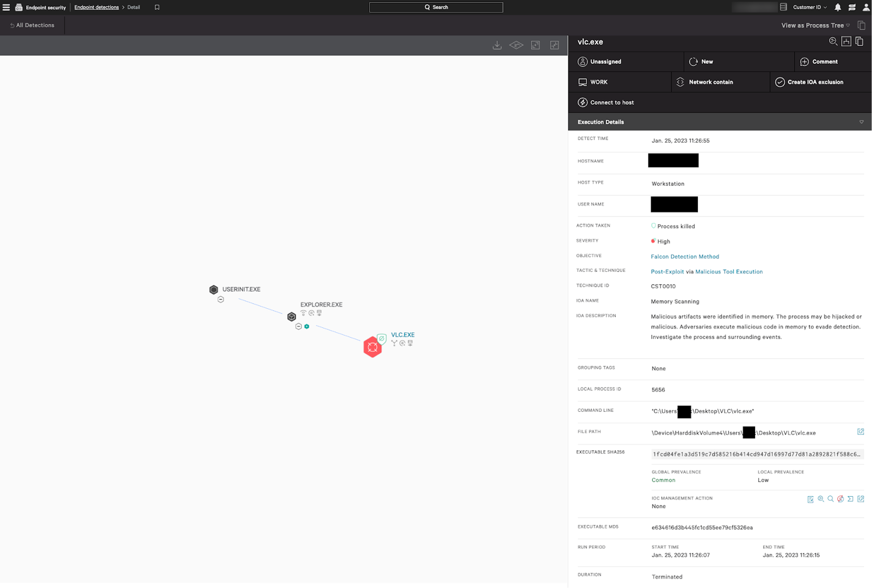The height and width of the screenshot is (588, 872).
Task: Click the green shield badge on VLC.EXE
Action: pos(382,339)
